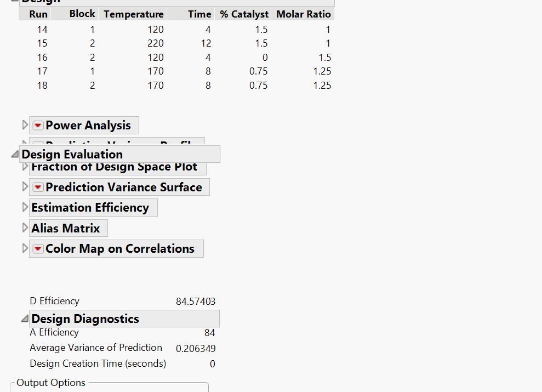Select the % Catalyst column header
The image size is (542, 392).
(x=244, y=14)
